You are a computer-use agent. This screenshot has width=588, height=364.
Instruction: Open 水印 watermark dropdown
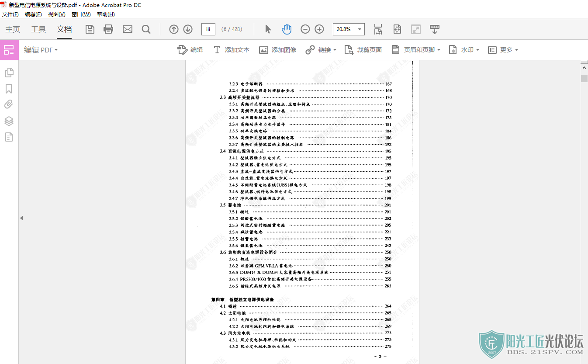tap(464, 50)
